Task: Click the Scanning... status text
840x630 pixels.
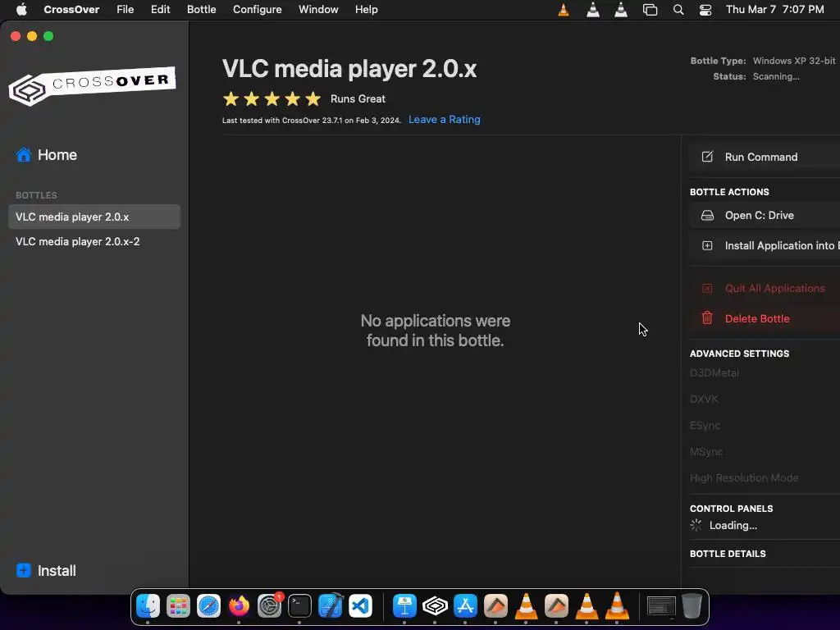Action: point(776,76)
